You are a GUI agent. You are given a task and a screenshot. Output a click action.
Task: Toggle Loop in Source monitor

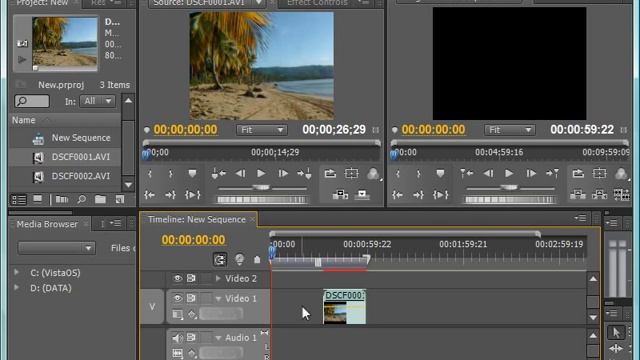(x=330, y=174)
